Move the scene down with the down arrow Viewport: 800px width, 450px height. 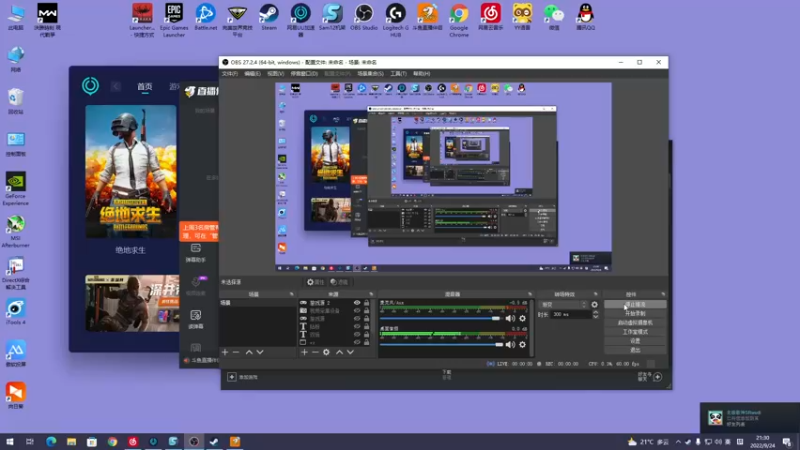[260, 352]
